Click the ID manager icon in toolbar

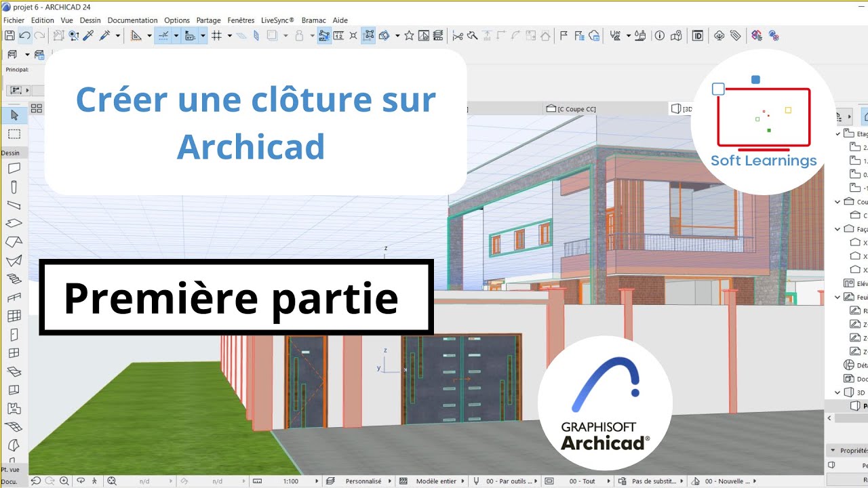tap(698, 35)
